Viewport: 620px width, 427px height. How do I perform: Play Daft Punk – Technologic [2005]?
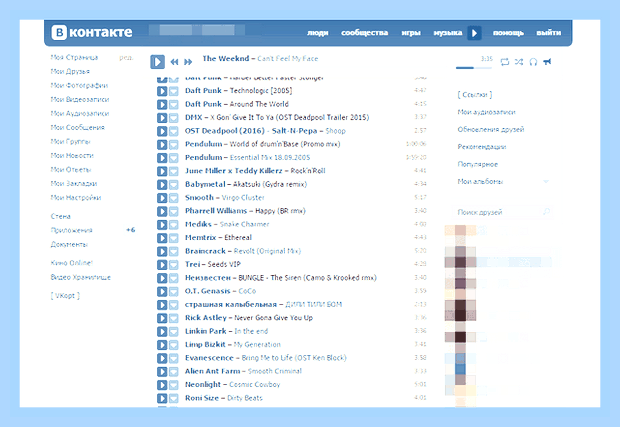click(162, 91)
